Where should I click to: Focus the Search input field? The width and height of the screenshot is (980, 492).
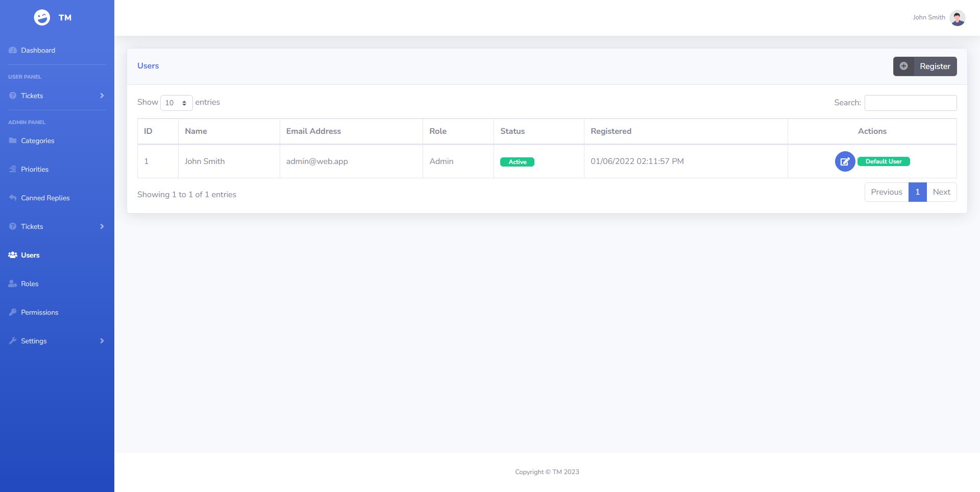(x=911, y=103)
